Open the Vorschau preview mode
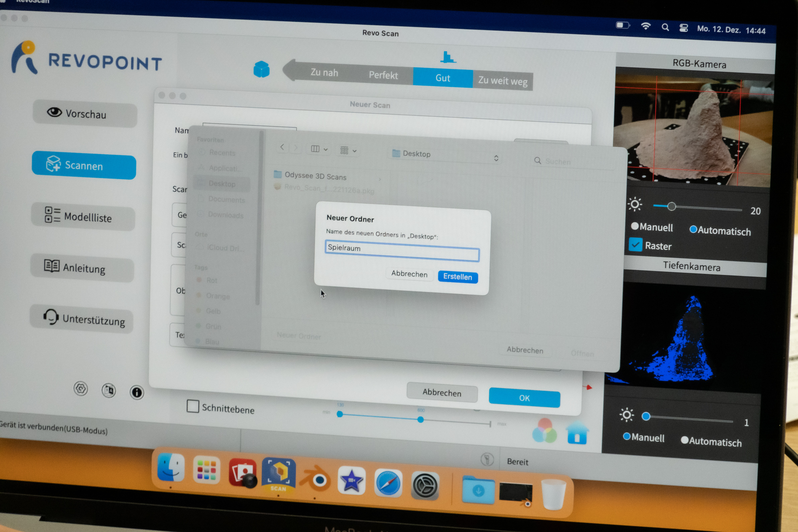798x532 pixels. [85, 114]
